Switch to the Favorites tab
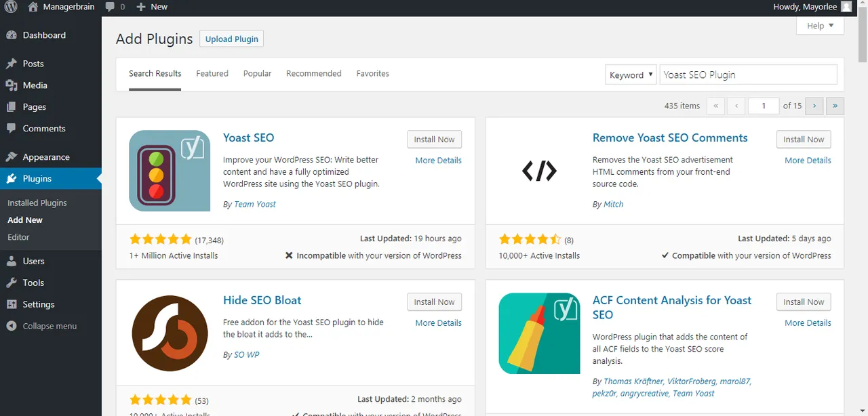This screenshot has width=868, height=416. tap(373, 73)
